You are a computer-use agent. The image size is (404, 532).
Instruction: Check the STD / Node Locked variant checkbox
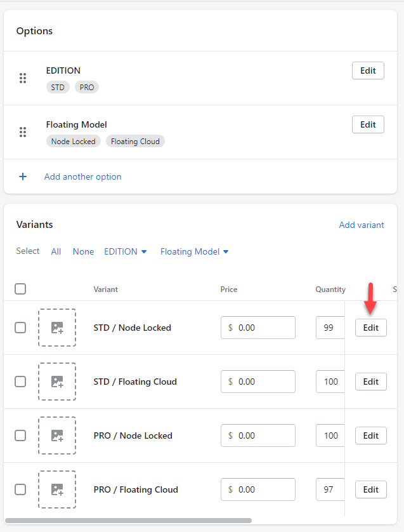click(20, 328)
